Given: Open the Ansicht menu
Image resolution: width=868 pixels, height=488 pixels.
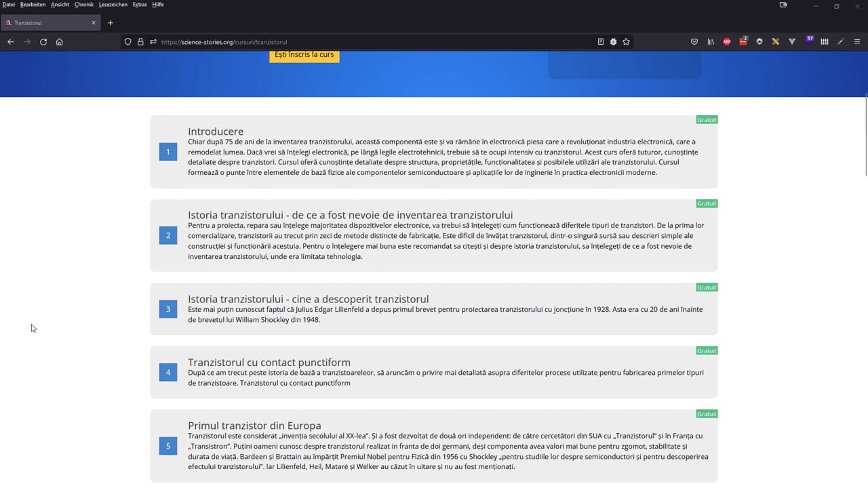Looking at the screenshot, I should pos(60,5).
